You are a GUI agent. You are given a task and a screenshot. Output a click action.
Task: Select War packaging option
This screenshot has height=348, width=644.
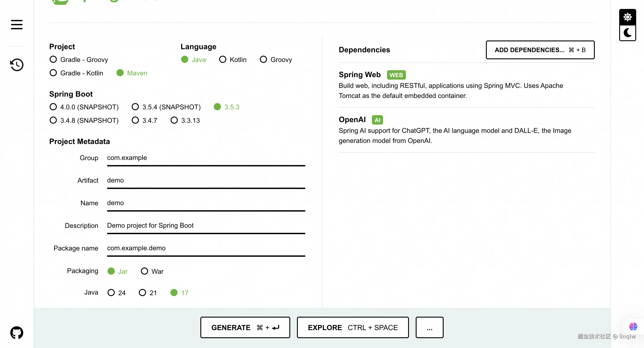[x=144, y=271]
